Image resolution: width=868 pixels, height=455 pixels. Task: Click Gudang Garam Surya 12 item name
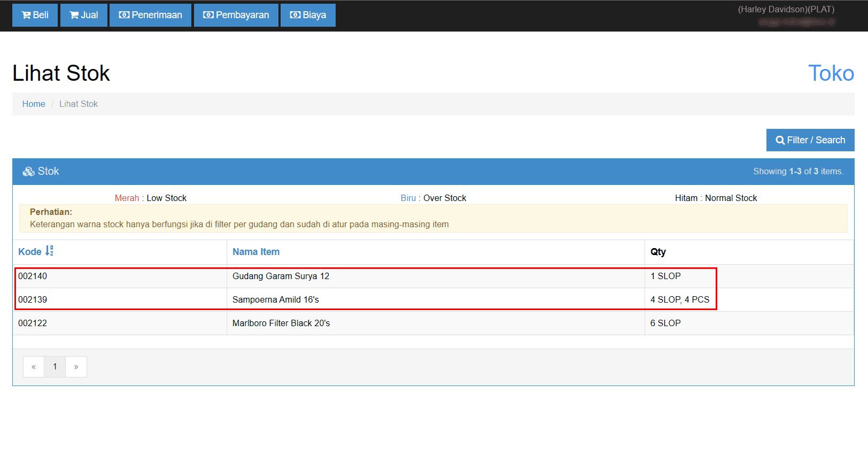281,276
